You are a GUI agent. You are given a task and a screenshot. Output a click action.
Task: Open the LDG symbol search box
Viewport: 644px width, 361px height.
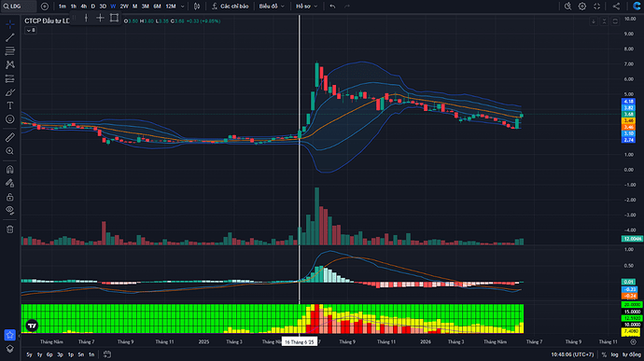(19, 7)
